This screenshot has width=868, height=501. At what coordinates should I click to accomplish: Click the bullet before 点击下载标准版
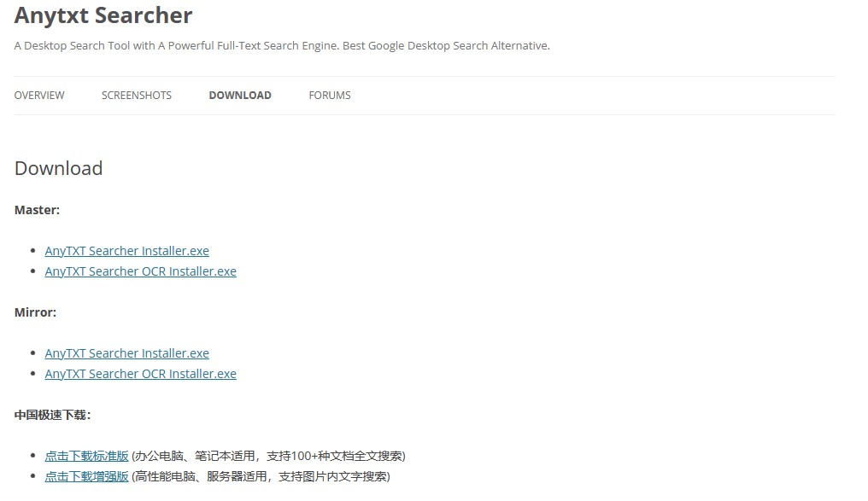pos(34,457)
